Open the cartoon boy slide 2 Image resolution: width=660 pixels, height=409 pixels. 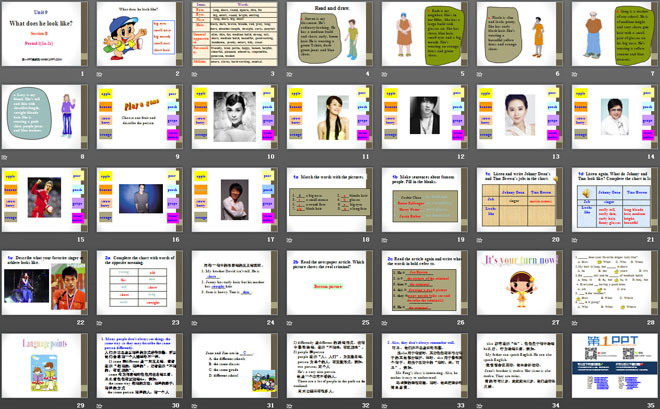(139, 34)
